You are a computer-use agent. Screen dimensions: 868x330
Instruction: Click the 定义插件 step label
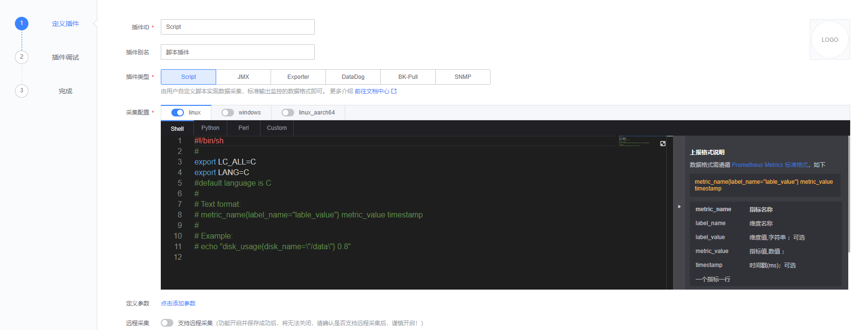coord(65,24)
